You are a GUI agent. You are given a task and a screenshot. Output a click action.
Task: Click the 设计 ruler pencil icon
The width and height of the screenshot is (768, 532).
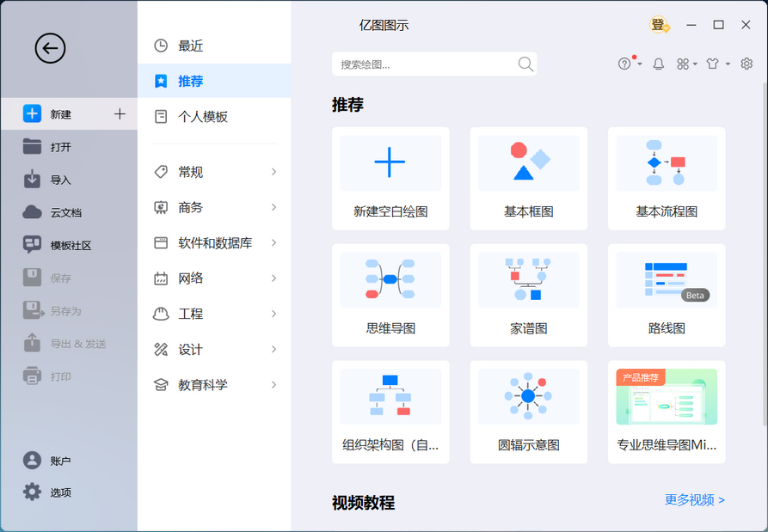(x=161, y=350)
